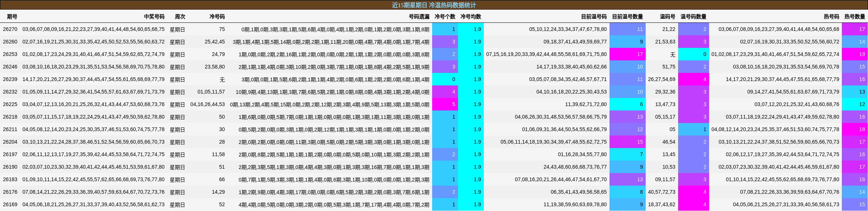868x211 pixels.
Task: Select period number 26260
Action: pyautogui.click(x=10, y=42)
